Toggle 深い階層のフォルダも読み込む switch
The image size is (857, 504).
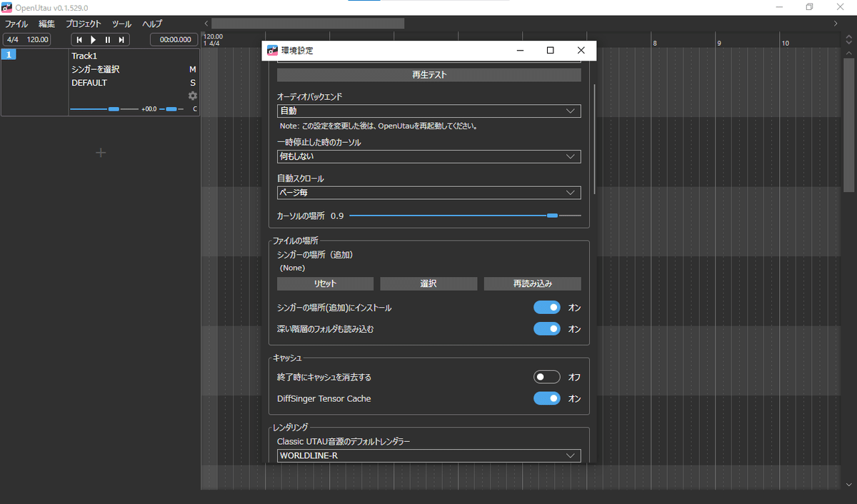pyautogui.click(x=547, y=329)
